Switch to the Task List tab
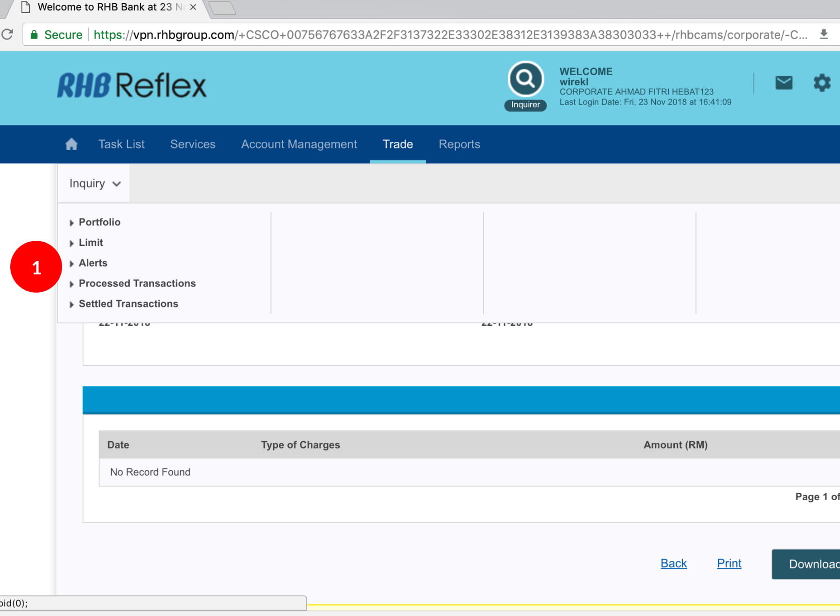 [121, 144]
